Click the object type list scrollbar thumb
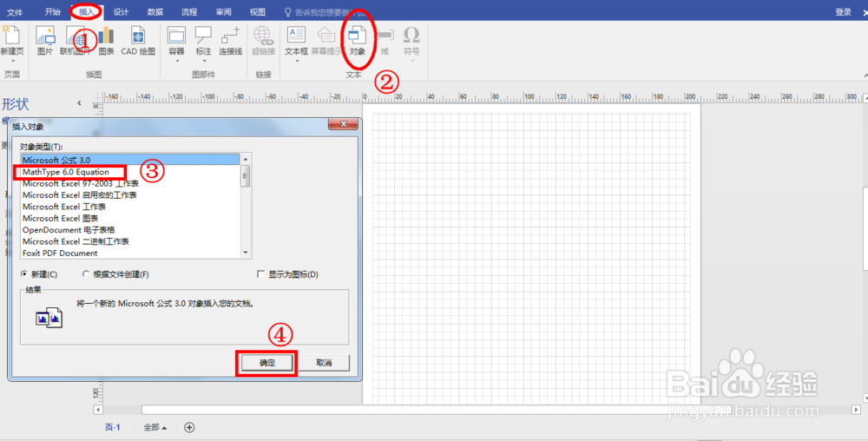Screen dimensions: 868x441 click(x=246, y=176)
